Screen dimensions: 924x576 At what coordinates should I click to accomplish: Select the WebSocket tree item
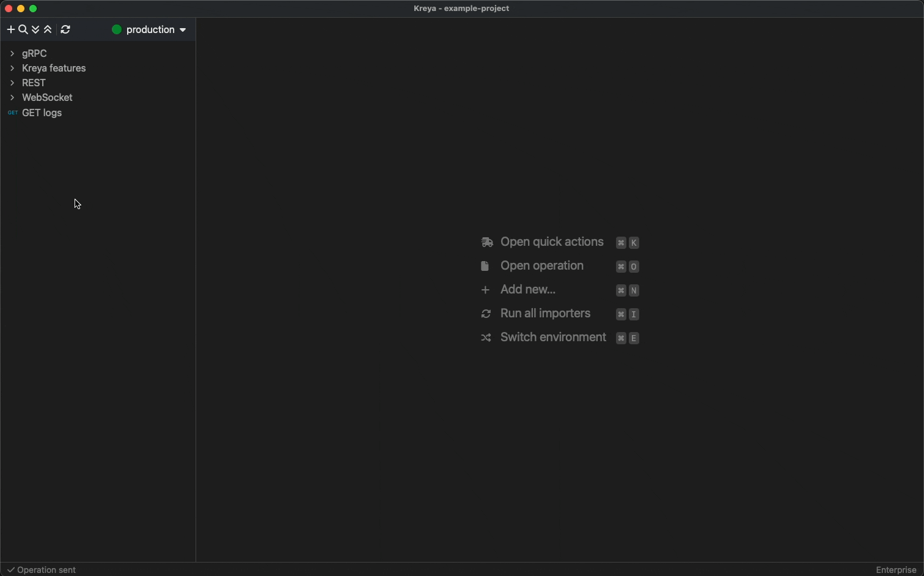[x=47, y=98]
